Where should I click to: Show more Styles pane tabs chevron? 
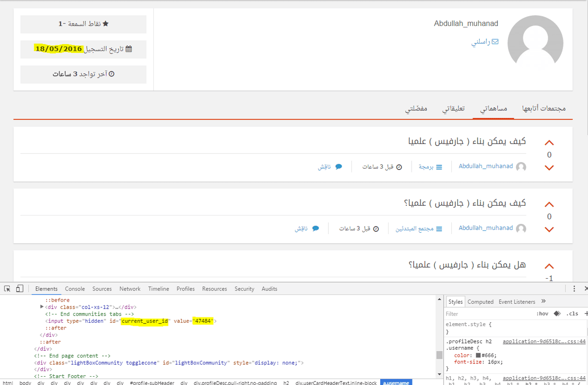coord(543,301)
